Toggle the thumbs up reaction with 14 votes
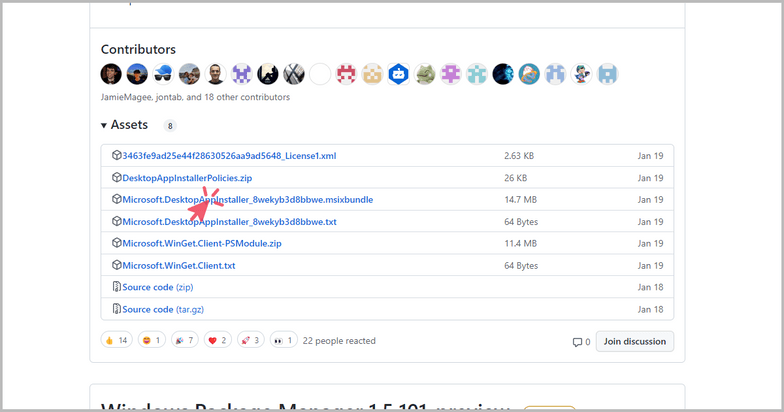The height and width of the screenshot is (412, 784). [x=117, y=340]
